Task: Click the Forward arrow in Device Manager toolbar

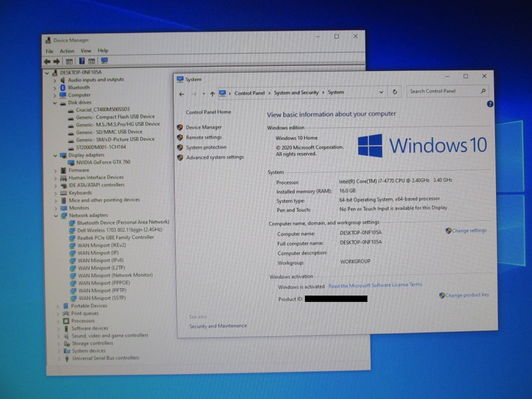Action: pos(57,61)
